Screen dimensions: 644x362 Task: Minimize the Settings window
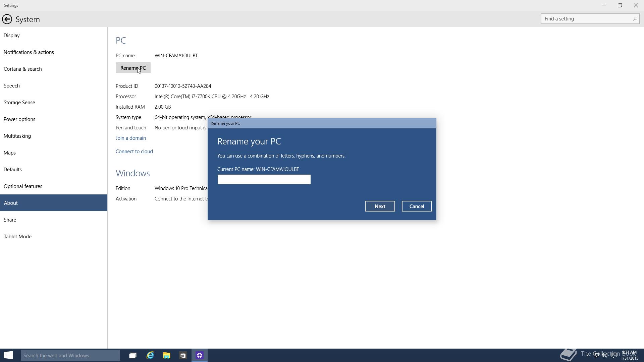(604, 5)
